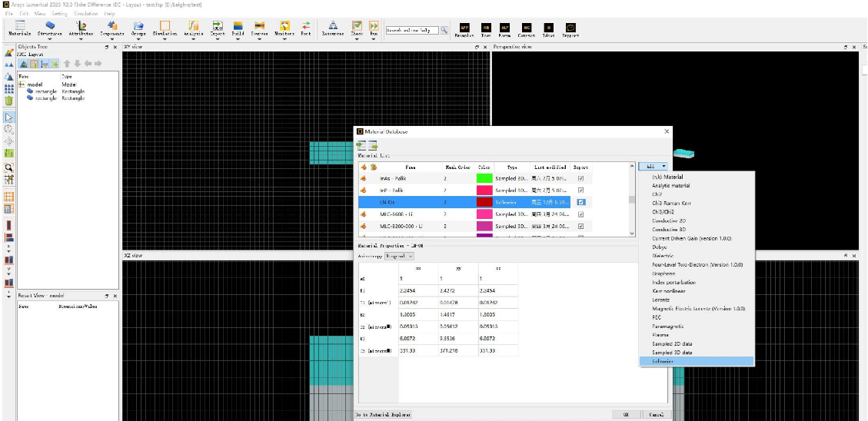Click Cancel in Material Database dialog
868x421 pixels.
click(x=656, y=414)
